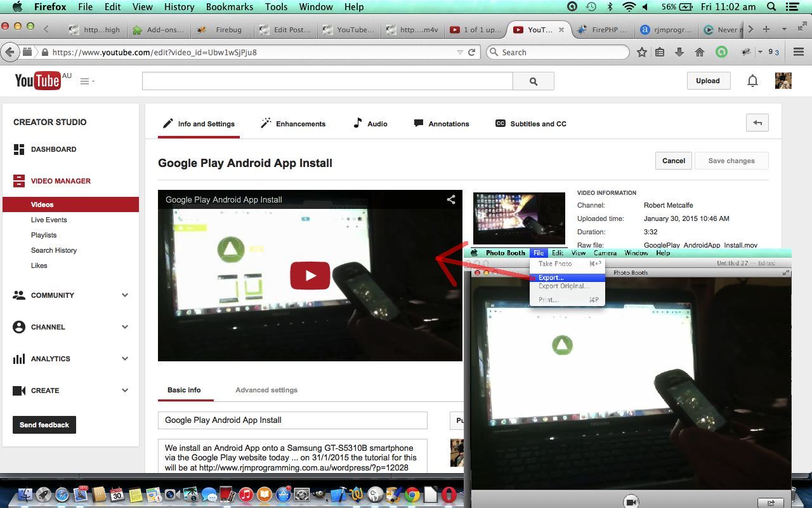Click the YouTube logo

pyautogui.click(x=38, y=80)
